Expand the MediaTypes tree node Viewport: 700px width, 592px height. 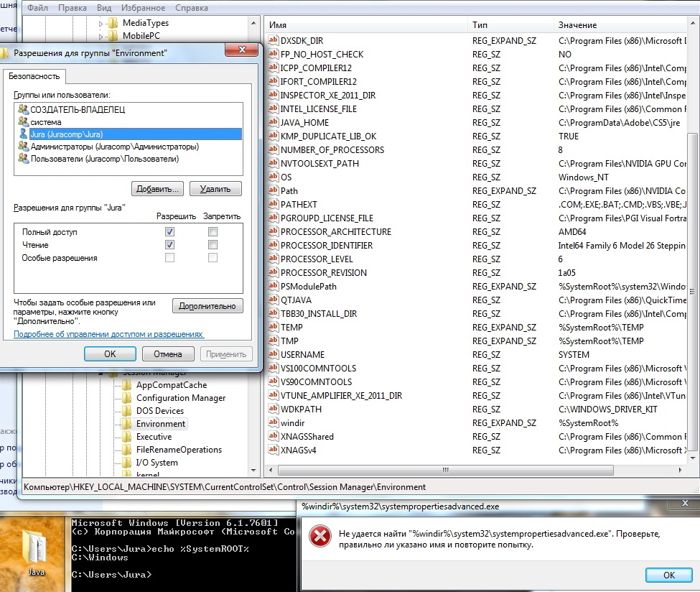101,23
